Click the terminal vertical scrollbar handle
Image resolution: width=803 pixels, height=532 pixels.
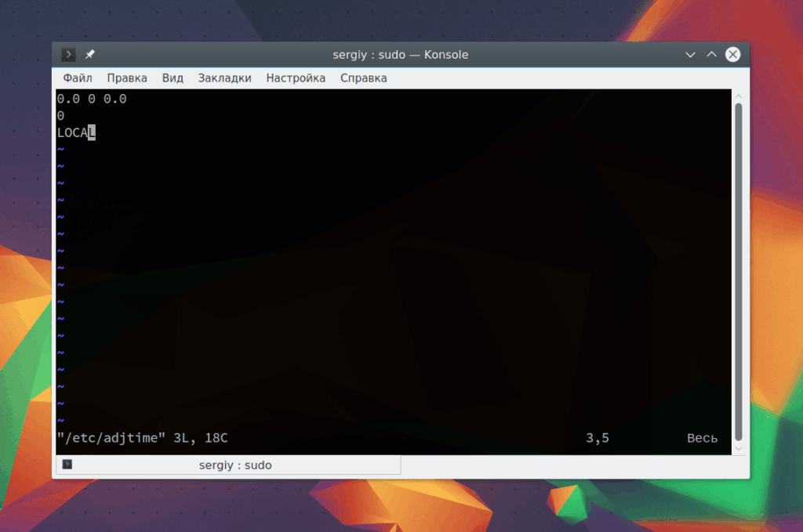click(739, 272)
